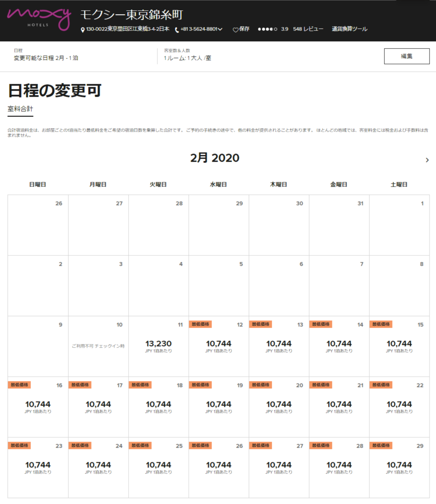
Task: Click the 保存 save link
Action: point(244,29)
